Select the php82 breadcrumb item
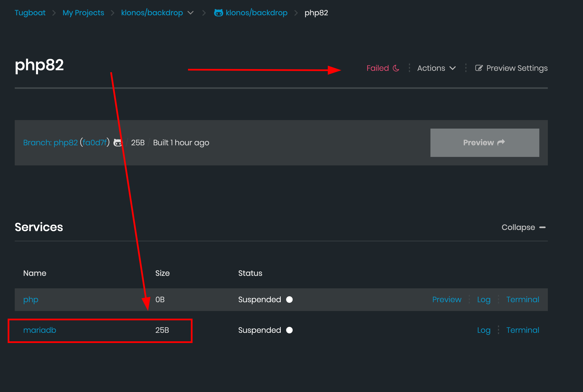 pos(316,13)
